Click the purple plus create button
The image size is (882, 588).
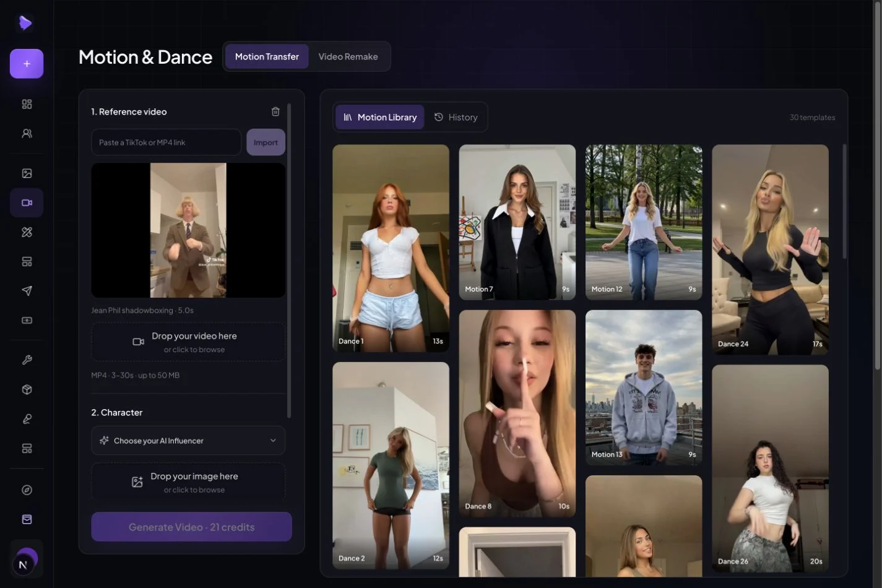pyautogui.click(x=27, y=64)
